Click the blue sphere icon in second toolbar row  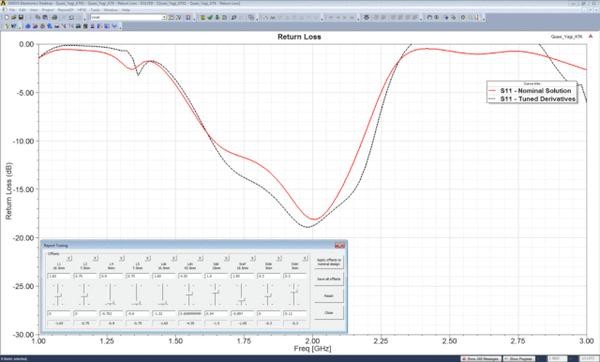28,26
